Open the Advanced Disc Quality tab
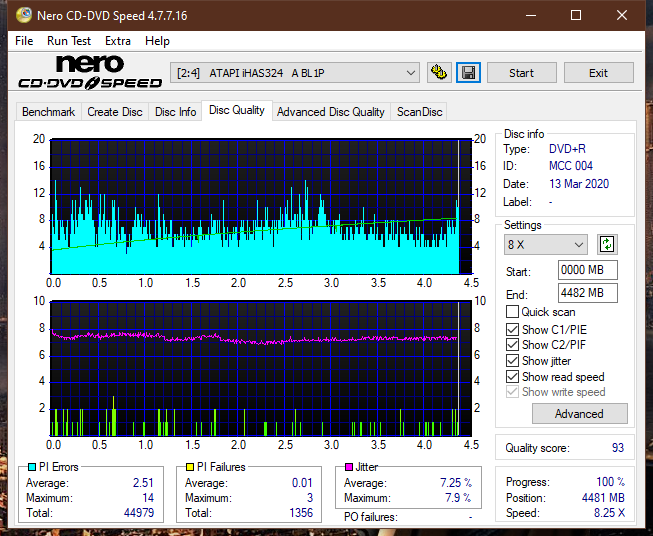 [331, 112]
